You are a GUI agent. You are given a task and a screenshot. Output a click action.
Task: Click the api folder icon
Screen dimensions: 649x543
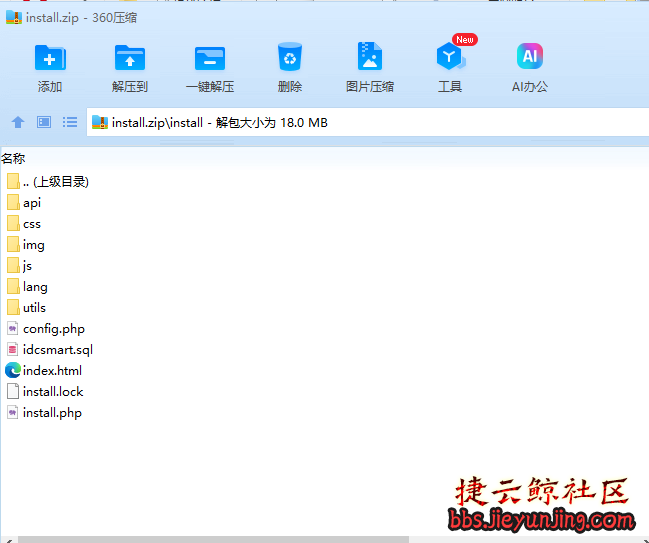[13, 202]
